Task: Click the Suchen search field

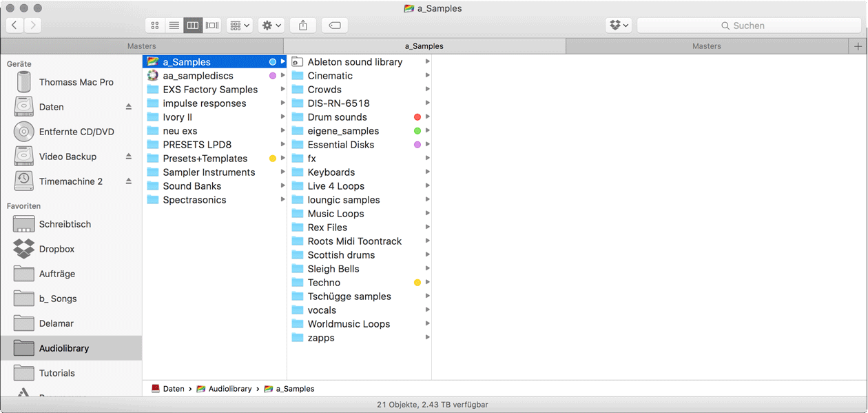Action: click(749, 26)
